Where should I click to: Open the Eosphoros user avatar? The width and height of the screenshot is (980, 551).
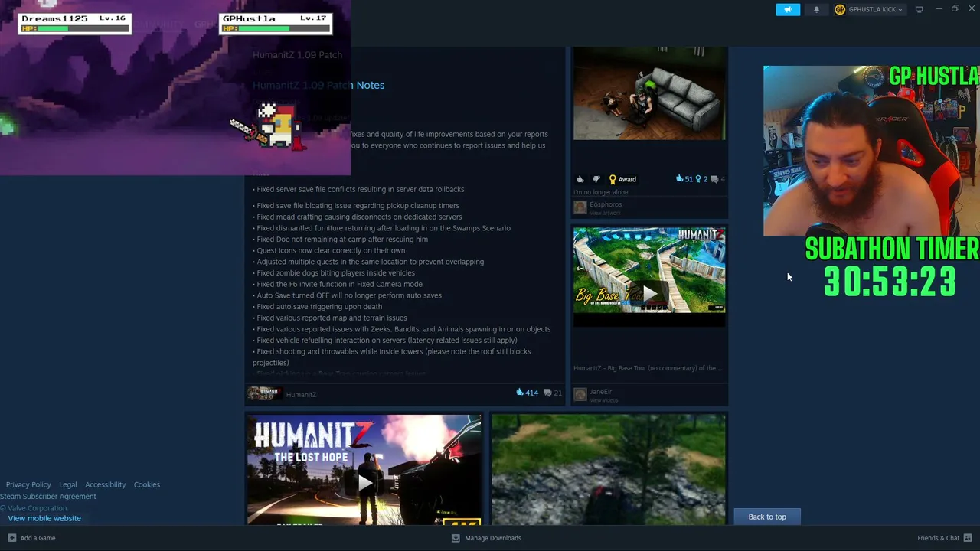[580, 207]
